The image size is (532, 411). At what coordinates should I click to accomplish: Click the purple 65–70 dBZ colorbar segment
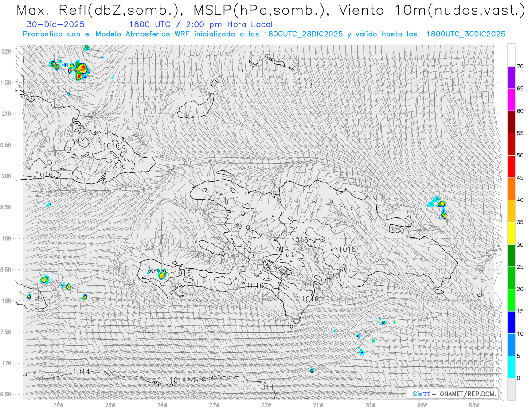(511, 78)
